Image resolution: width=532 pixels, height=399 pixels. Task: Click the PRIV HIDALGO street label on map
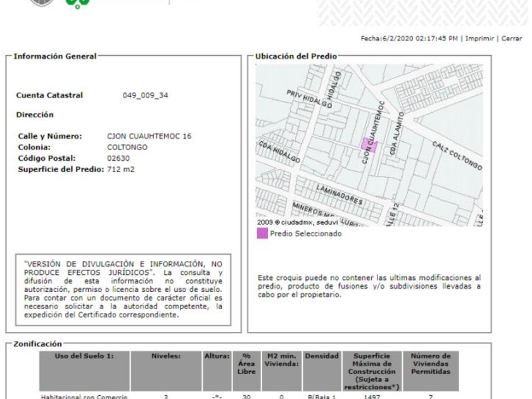click(x=309, y=99)
